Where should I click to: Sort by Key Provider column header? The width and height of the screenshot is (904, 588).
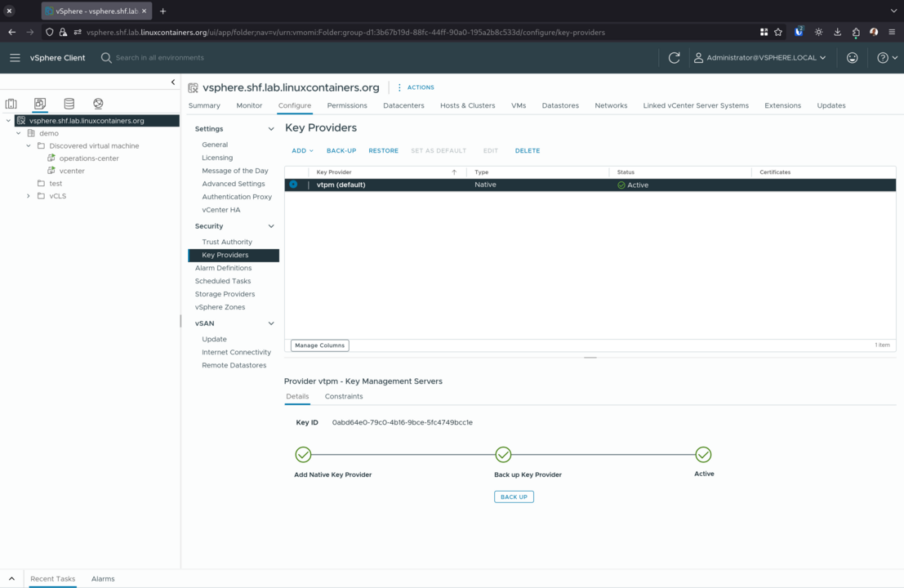[335, 172]
